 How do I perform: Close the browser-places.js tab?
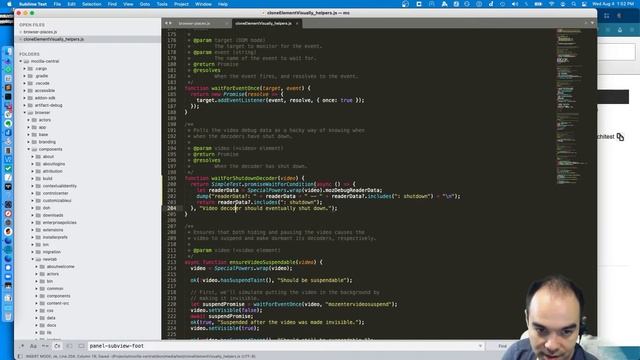pyautogui.click(x=227, y=23)
